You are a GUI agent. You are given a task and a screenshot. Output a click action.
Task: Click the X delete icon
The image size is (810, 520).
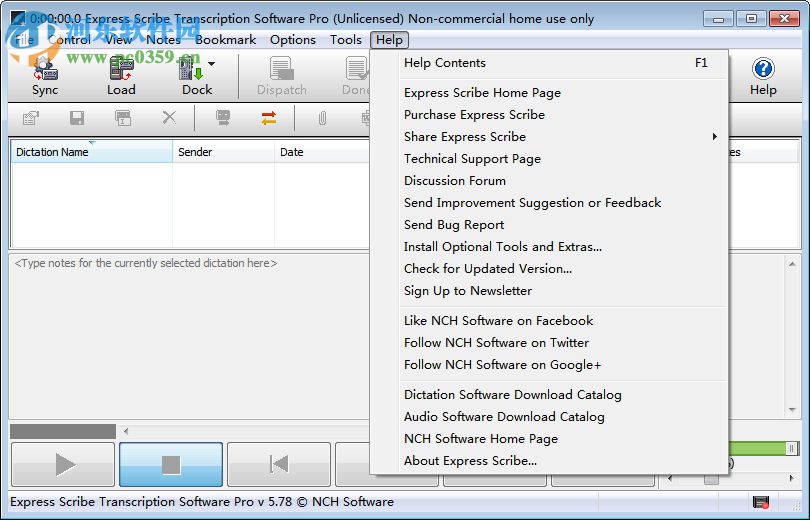169,118
